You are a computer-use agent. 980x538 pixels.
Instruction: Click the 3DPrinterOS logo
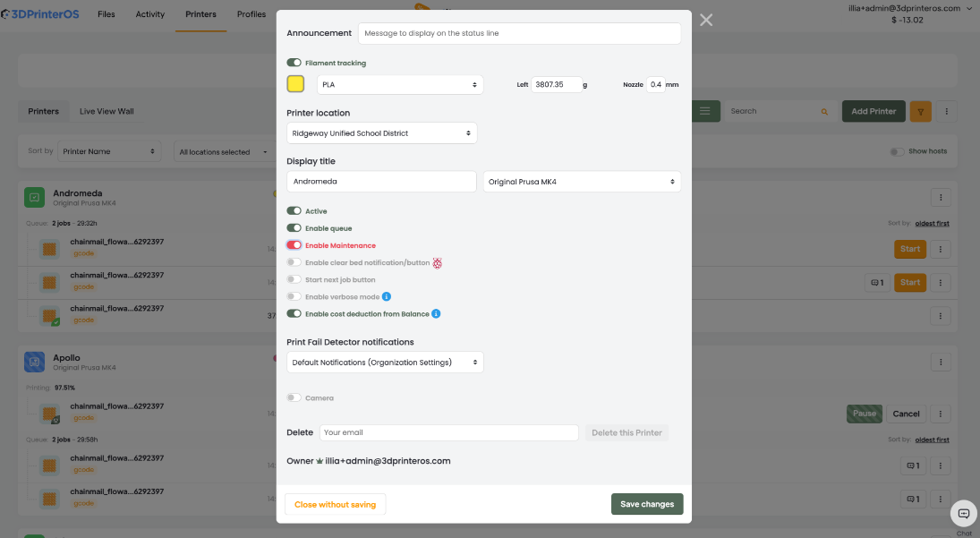click(x=40, y=13)
